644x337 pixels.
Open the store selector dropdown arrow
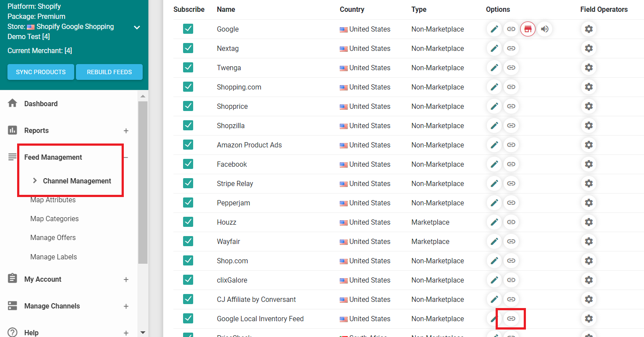pyautogui.click(x=137, y=27)
